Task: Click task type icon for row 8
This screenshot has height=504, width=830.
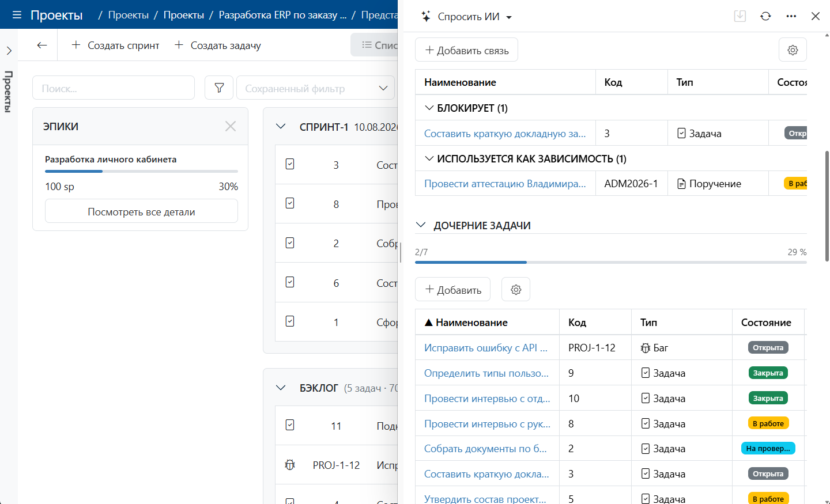Action: point(290,203)
